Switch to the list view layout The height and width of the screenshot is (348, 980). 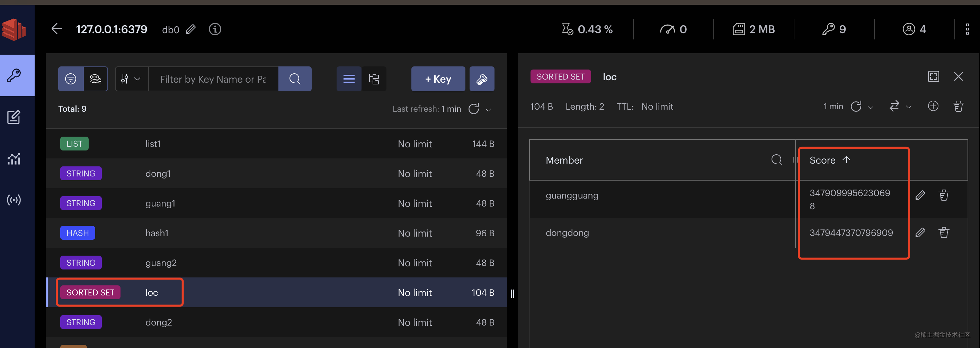349,79
